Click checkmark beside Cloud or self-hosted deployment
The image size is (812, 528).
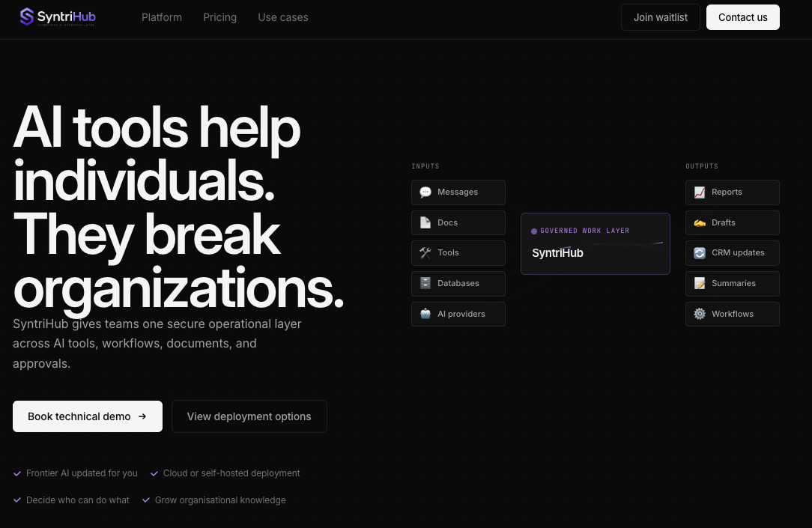pos(154,473)
